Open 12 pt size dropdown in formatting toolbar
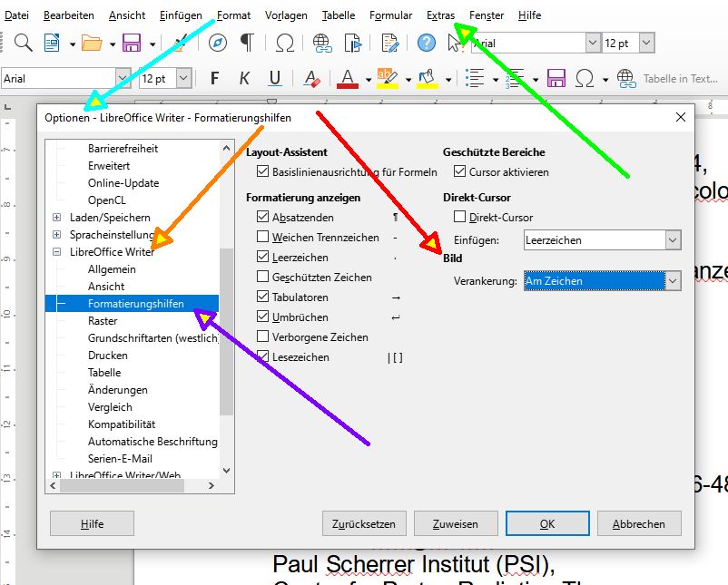Image resolution: width=728 pixels, height=585 pixels. click(184, 78)
